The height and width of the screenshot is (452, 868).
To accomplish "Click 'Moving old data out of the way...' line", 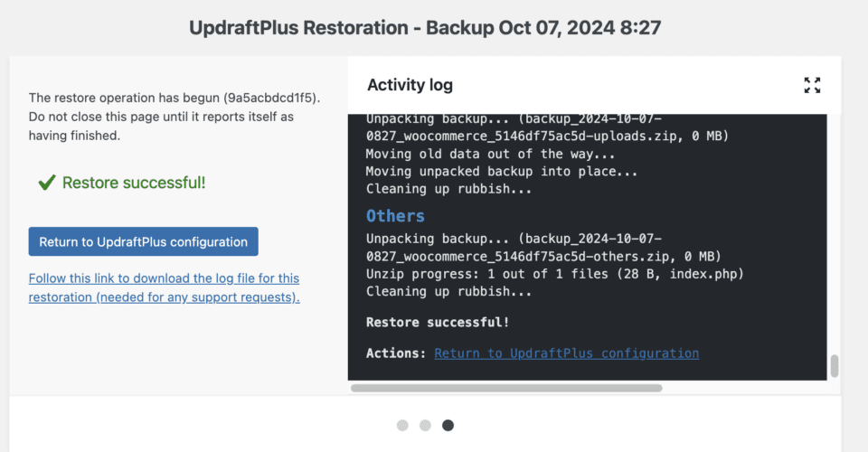I will [x=490, y=154].
